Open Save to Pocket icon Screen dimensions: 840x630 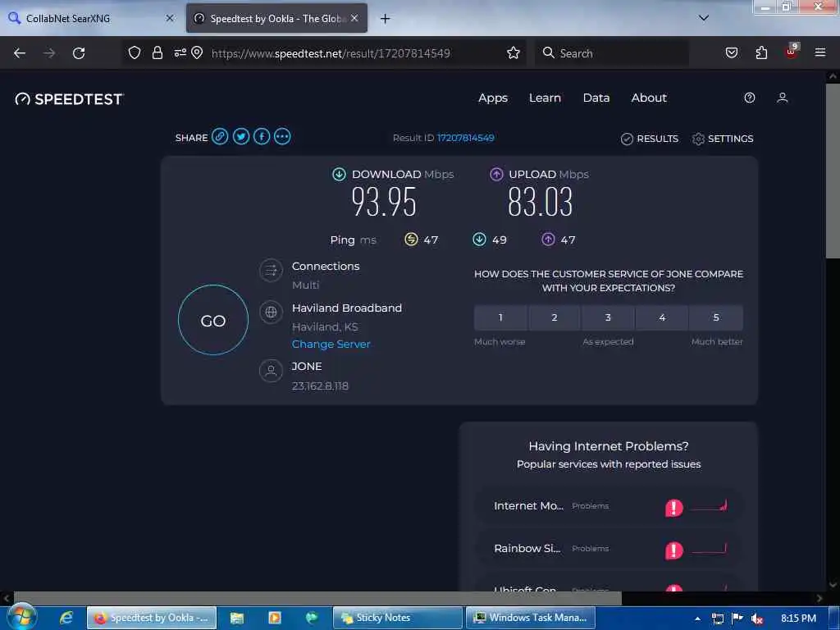click(x=732, y=52)
